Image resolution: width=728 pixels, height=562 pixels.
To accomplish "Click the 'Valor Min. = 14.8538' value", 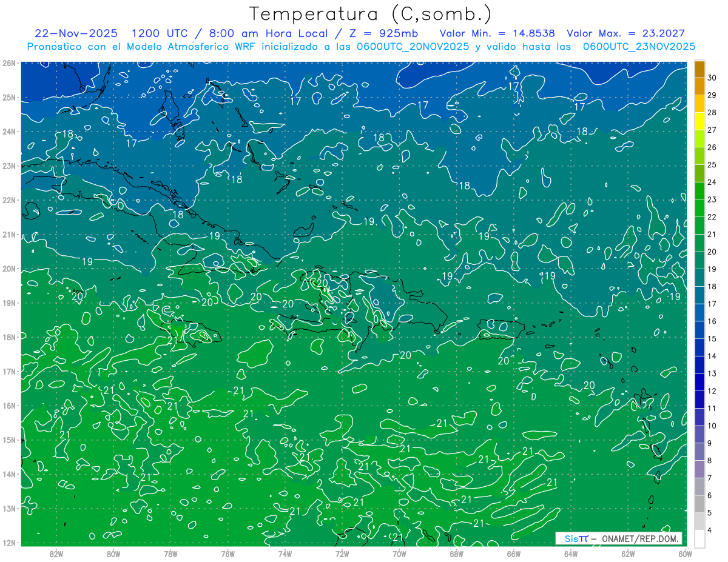I will [497, 33].
